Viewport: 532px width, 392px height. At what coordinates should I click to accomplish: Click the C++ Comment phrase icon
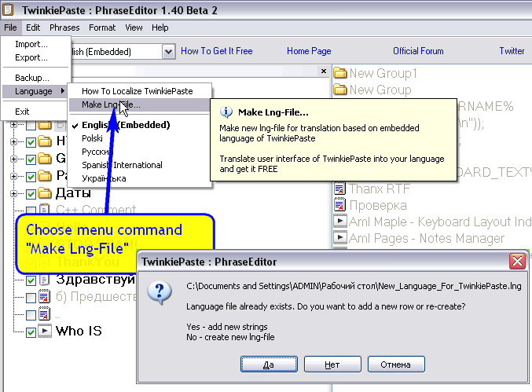click(45, 210)
